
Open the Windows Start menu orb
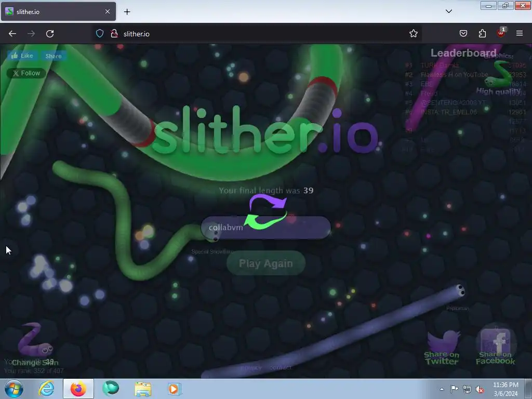click(14, 389)
